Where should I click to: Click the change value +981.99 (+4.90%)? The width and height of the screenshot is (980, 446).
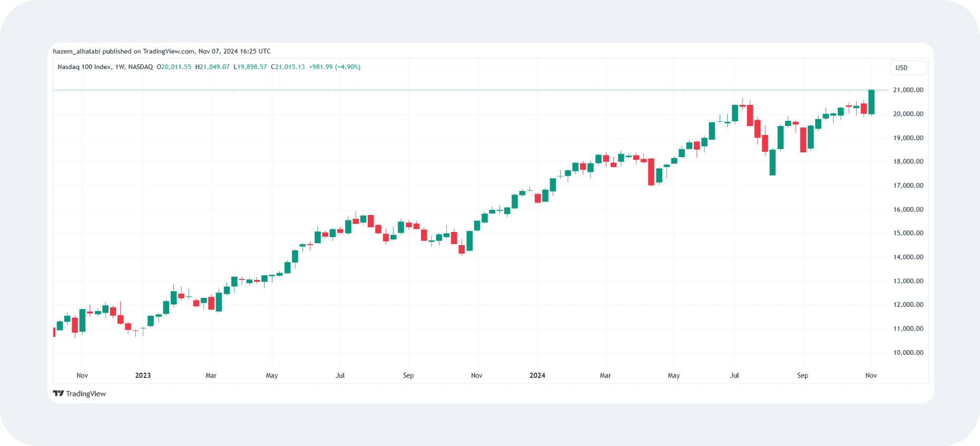click(335, 67)
